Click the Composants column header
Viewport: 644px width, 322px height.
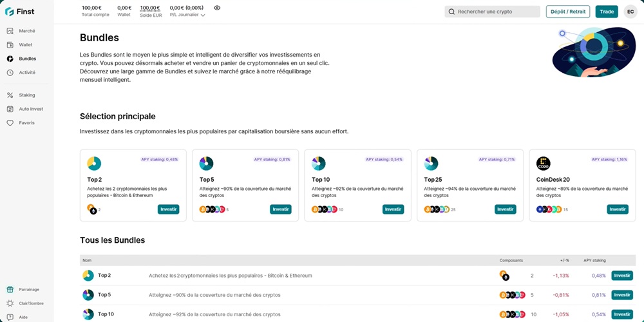[x=511, y=260]
